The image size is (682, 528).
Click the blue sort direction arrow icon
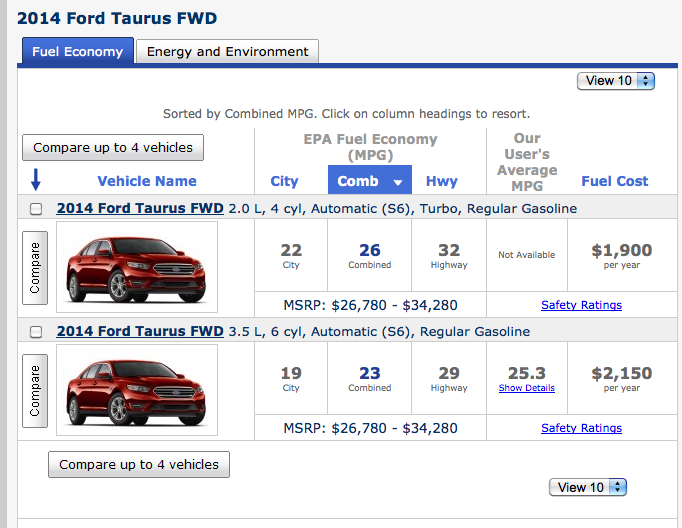36,180
